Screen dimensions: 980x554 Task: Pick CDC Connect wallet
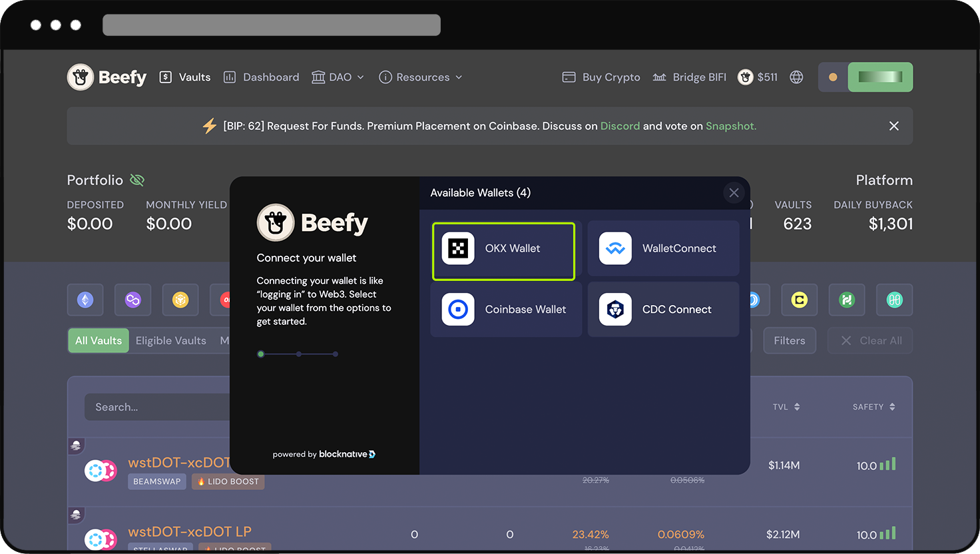click(663, 310)
